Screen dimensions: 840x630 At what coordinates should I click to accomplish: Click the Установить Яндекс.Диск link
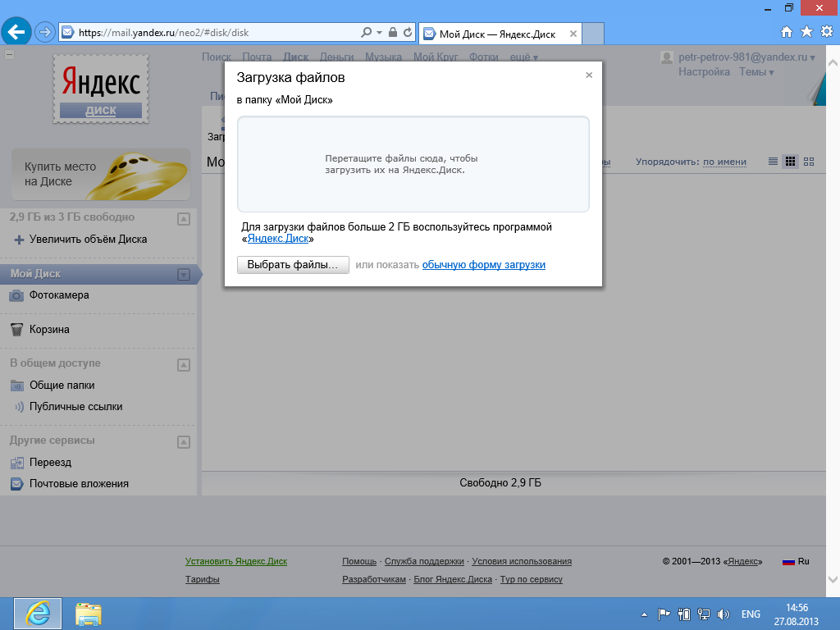pos(236,561)
